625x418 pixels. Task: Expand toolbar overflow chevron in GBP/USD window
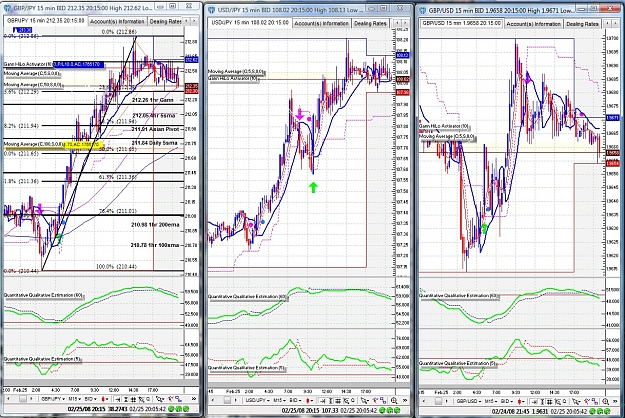[x=615, y=400]
